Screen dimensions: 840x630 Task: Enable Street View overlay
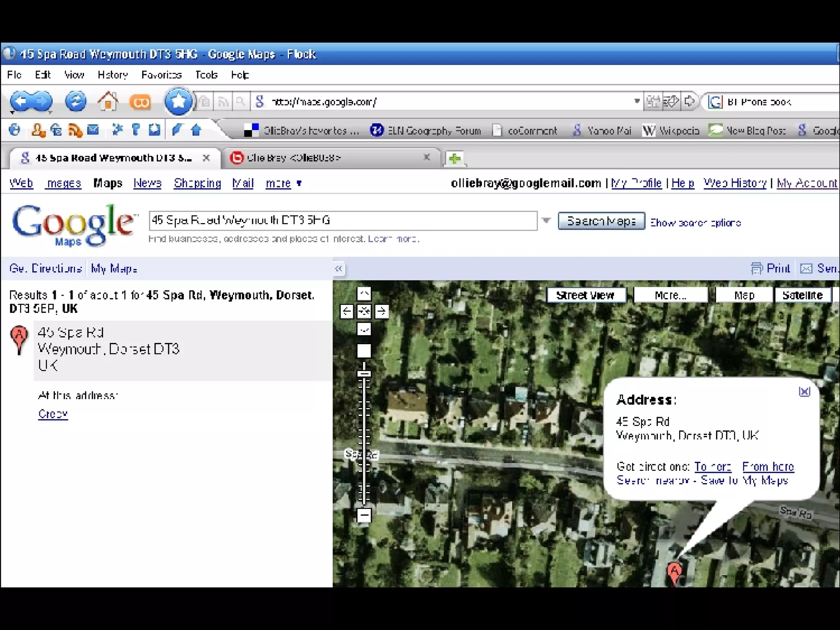point(586,295)
